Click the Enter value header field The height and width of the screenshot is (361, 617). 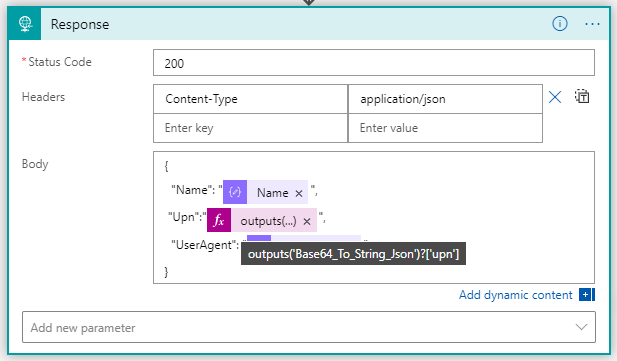[445, 128]
